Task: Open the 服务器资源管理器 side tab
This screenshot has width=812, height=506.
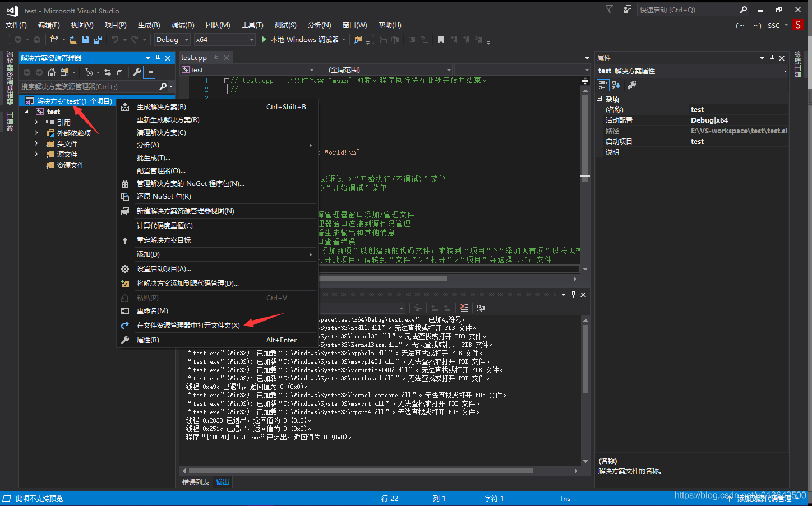Action: coord(10,78)
